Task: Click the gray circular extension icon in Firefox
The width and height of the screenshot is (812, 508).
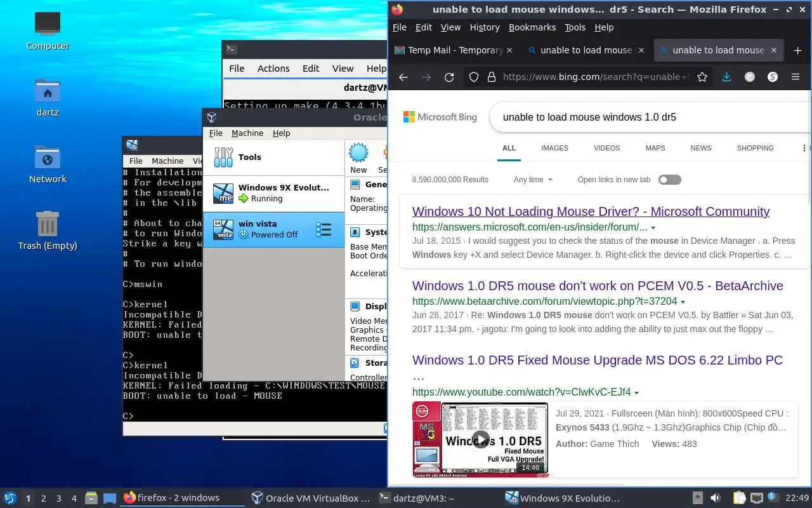Action: [x=750, y=77]
